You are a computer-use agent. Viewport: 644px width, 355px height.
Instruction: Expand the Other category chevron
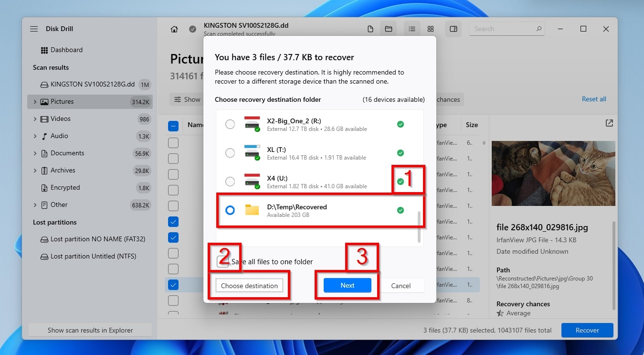pos(35,205)
